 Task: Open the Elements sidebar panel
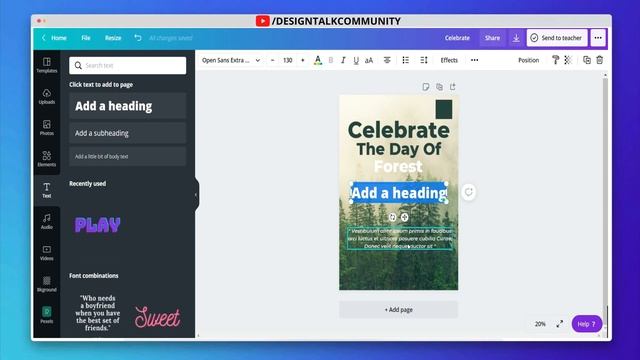click(47, 159)
